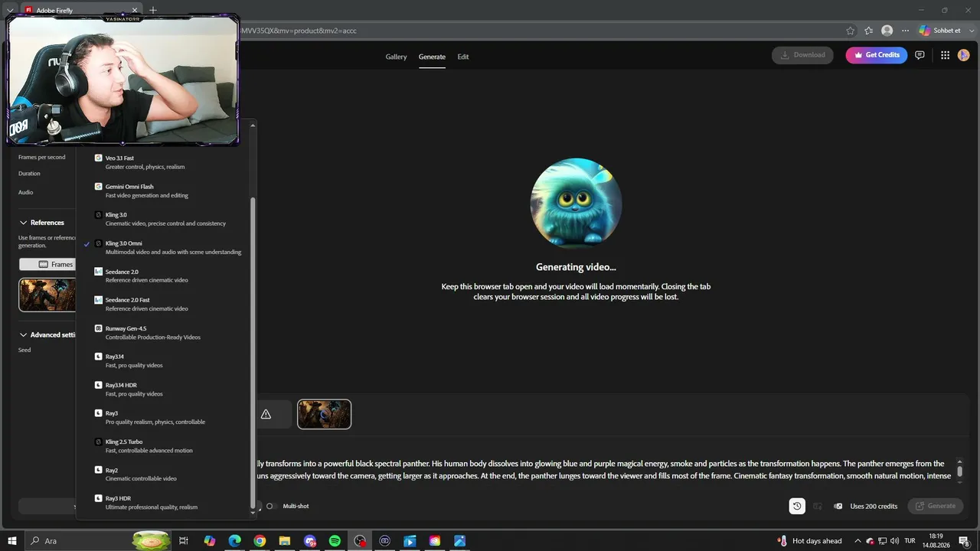Click the Frames per second setting label
This screenshot has height=551, width=980.
pyautogui.click(x=41, y=157)
